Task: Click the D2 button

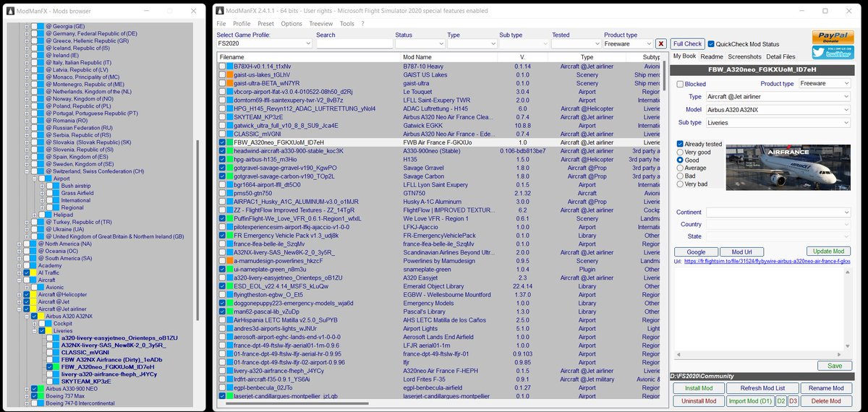Action: pos(781,401)
